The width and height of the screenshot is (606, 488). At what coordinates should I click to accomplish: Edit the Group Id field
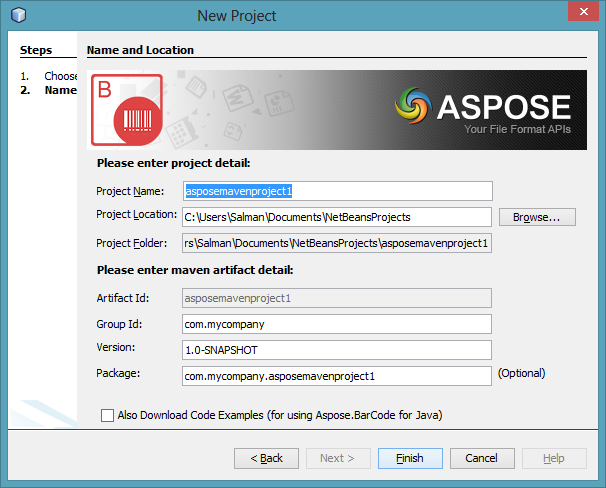coord(337,324)
